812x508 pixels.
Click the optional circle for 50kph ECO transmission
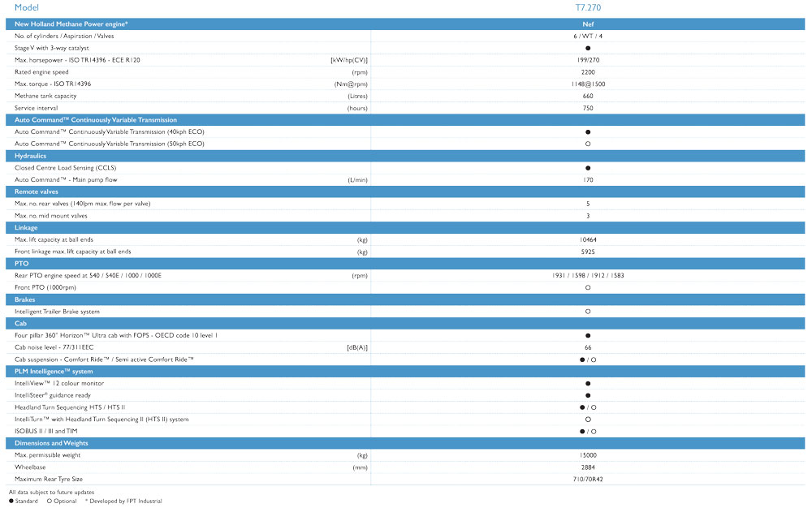pos(588,144)
